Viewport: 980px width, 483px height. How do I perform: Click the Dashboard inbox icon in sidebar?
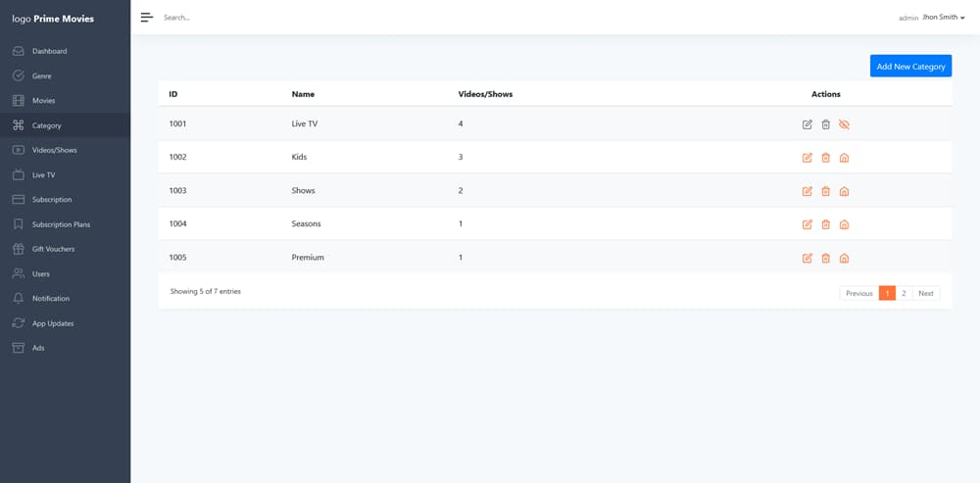click(18, 51)
